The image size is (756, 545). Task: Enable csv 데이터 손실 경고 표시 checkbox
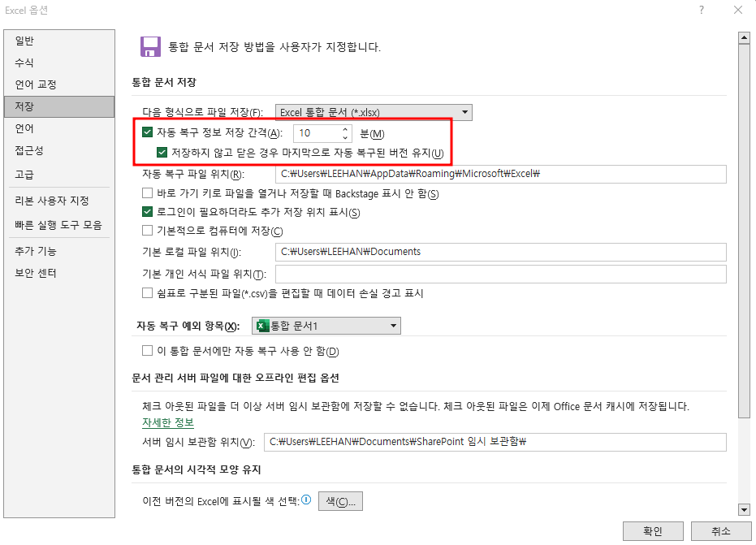[x=148, y=292]
